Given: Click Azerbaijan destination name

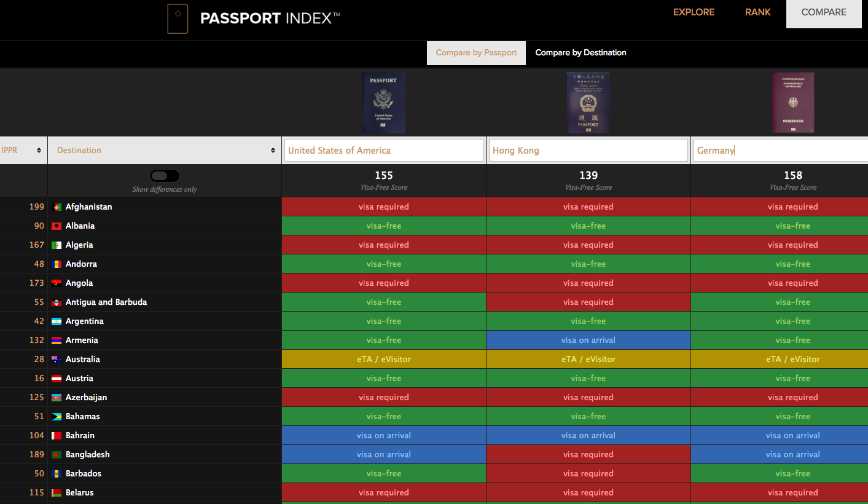Looking at the screenshot, I should (x=86, y=398).
